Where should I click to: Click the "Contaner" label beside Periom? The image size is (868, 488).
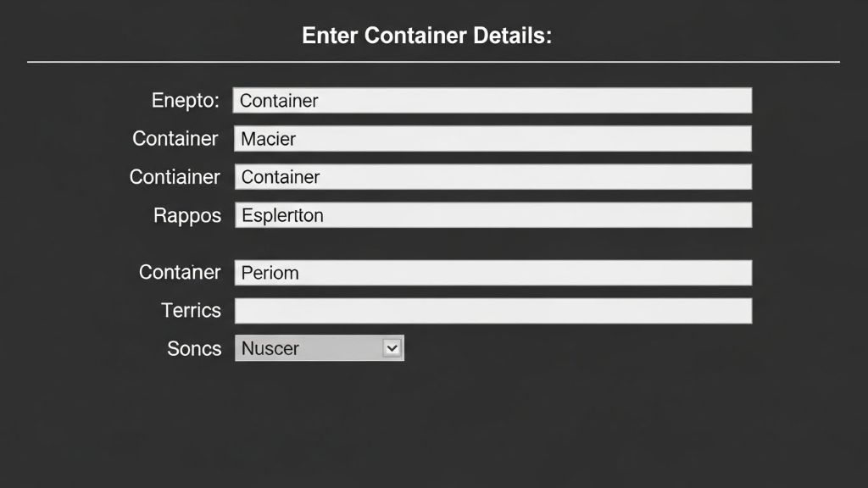click(x=179, y=273)
